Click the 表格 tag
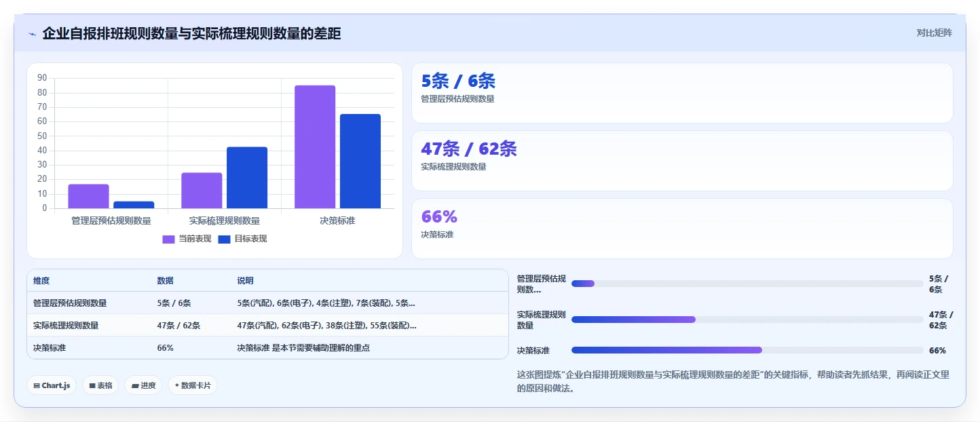 pos(100,385)
